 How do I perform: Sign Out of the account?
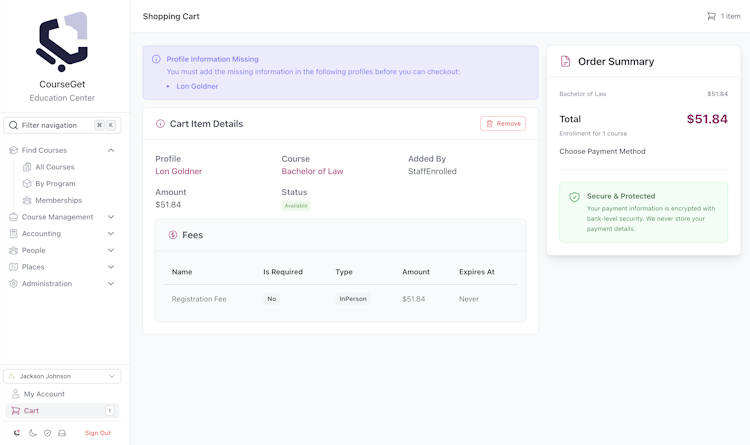coord(98,433)
